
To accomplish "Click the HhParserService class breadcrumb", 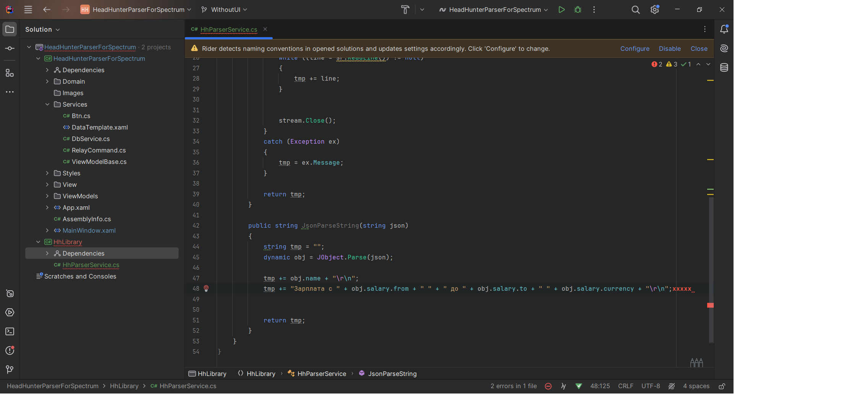I will coord(317,374).
